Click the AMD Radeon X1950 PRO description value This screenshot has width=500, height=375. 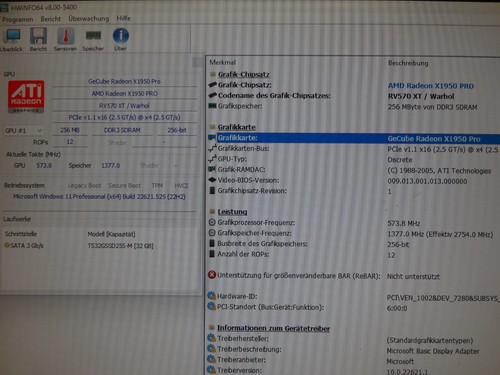pyautogui.click(x=431, y=86)
